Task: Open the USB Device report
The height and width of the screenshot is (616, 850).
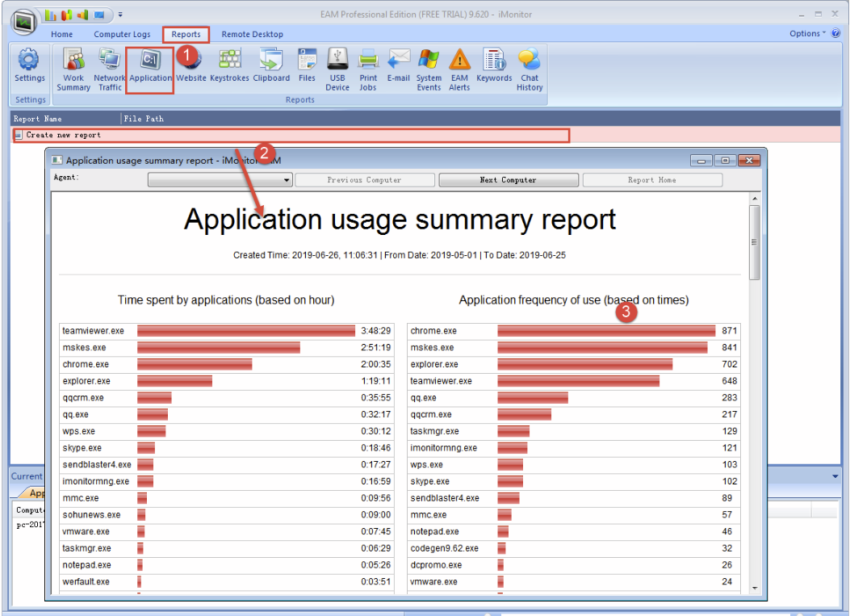Action: (x=337, y=69)
